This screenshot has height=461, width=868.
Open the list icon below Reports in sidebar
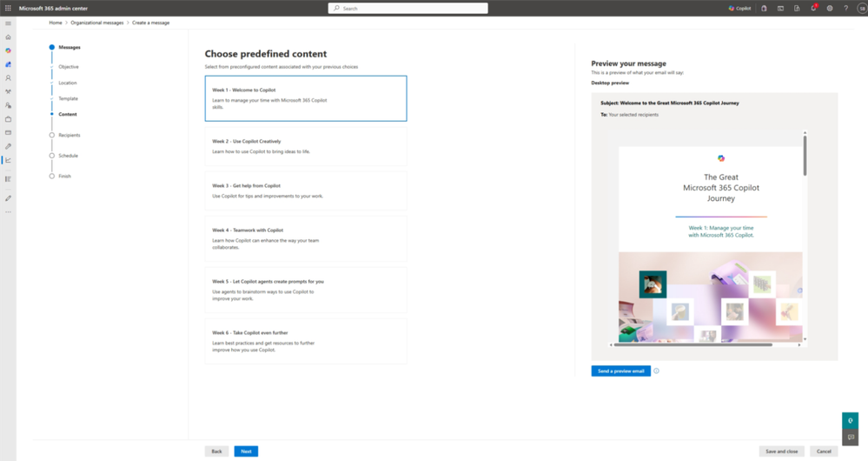point(8,179)
